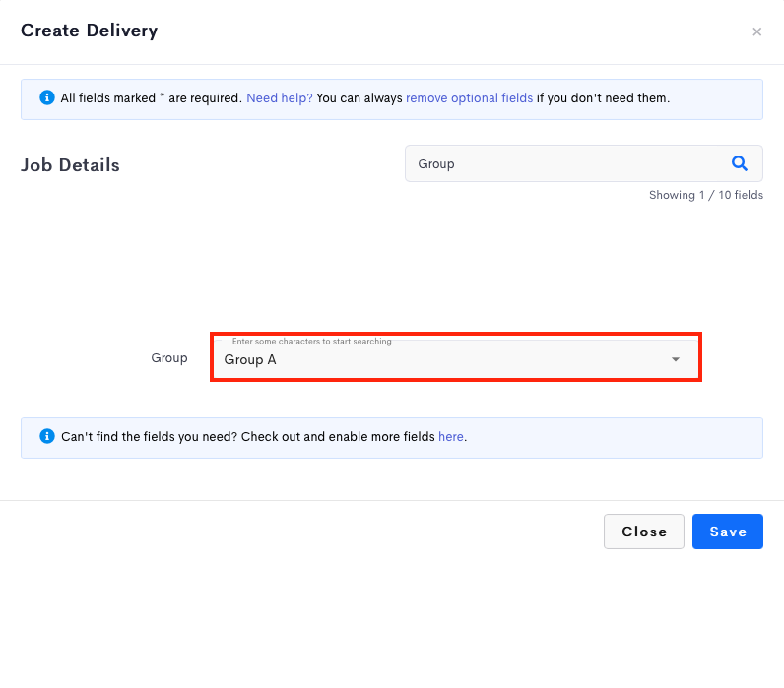
Task: Open the 'here' link to enable fields
Action: tap(450, 437)
